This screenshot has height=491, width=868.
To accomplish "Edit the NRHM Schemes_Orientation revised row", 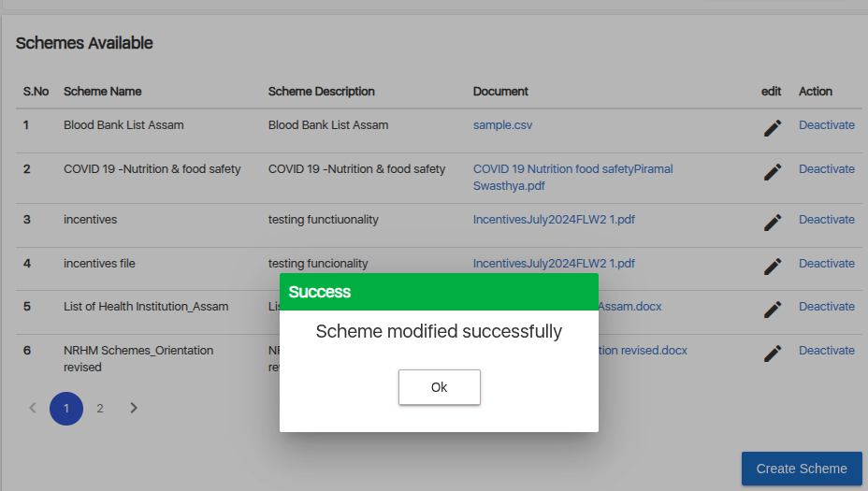I will pyautogui.click(x=772, y=354).
